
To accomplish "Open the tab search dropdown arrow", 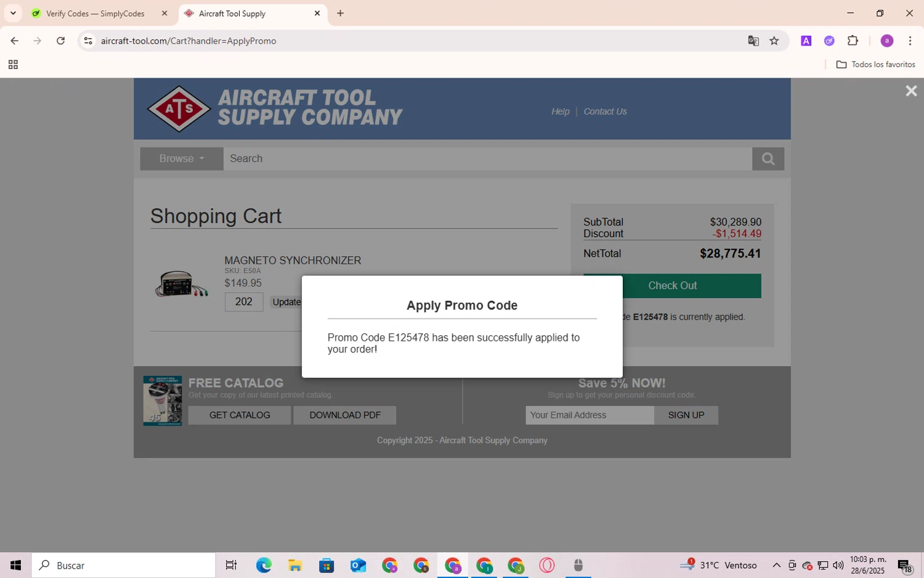I will [x=13, y=14].
